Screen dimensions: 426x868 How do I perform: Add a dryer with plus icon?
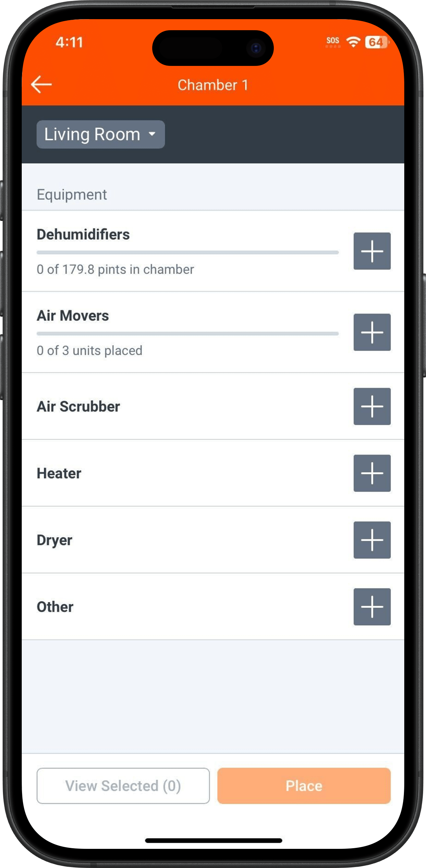pos(372,540)
